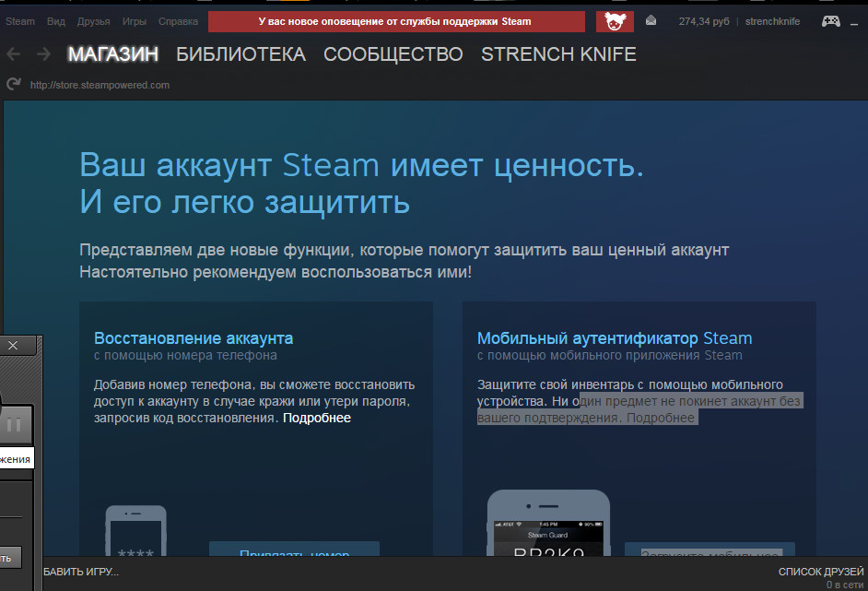Open the envelope inbox icon
The width and height of the screenshot is (868, 591).
(651, 21)
